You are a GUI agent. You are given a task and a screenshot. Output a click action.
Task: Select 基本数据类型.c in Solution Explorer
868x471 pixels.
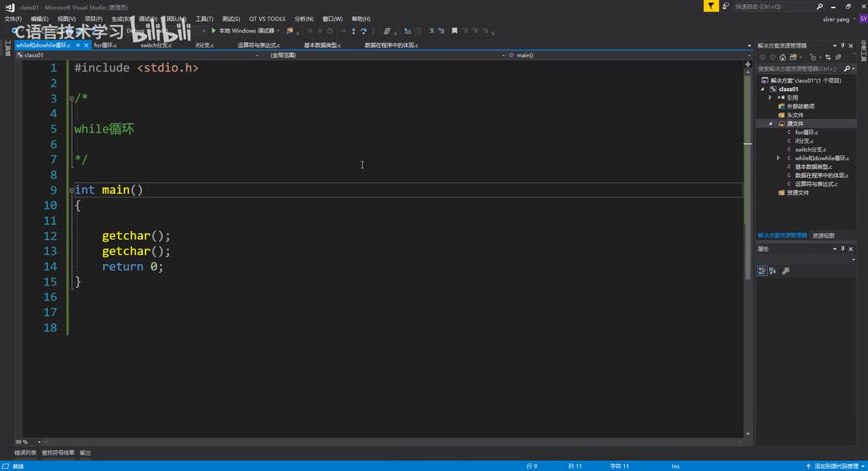[x=813, y=167]
